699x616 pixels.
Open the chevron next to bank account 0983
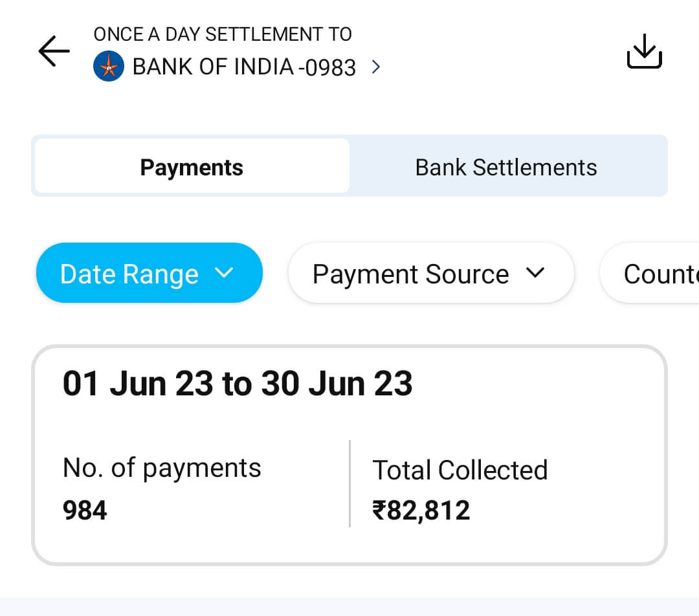tap(376, 67)
